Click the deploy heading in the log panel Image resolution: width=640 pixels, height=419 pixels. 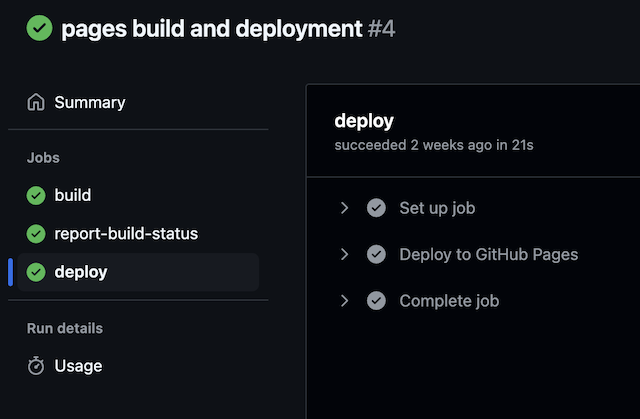(364, 121)
